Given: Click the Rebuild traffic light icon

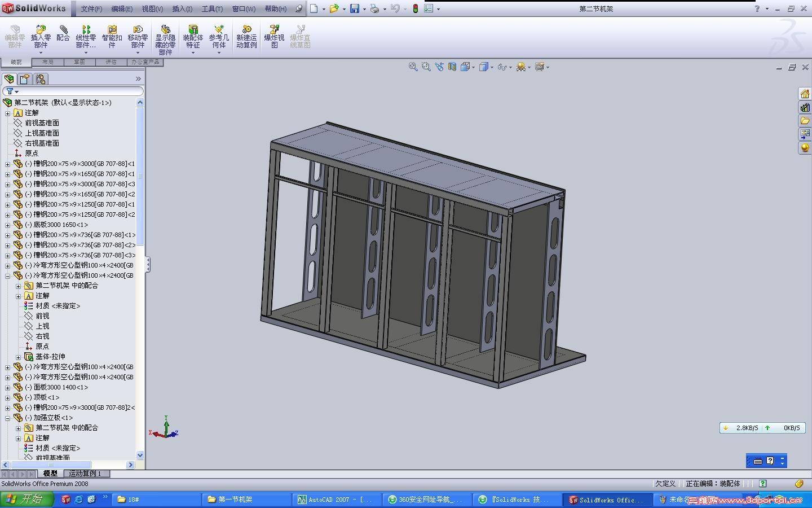Looking at the screenshot, I should pos(416,8).
